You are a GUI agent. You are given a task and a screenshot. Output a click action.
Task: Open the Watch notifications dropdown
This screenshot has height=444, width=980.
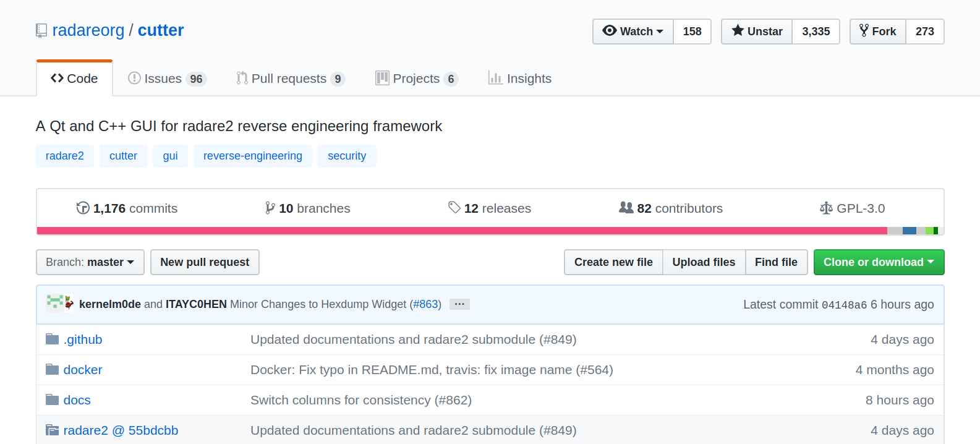(633, 32)
